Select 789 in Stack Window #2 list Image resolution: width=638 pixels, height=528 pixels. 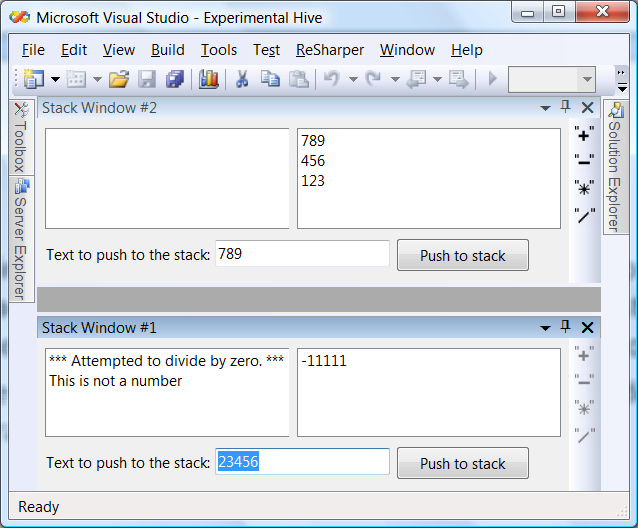pyautogui.click(x=313, y=141)
